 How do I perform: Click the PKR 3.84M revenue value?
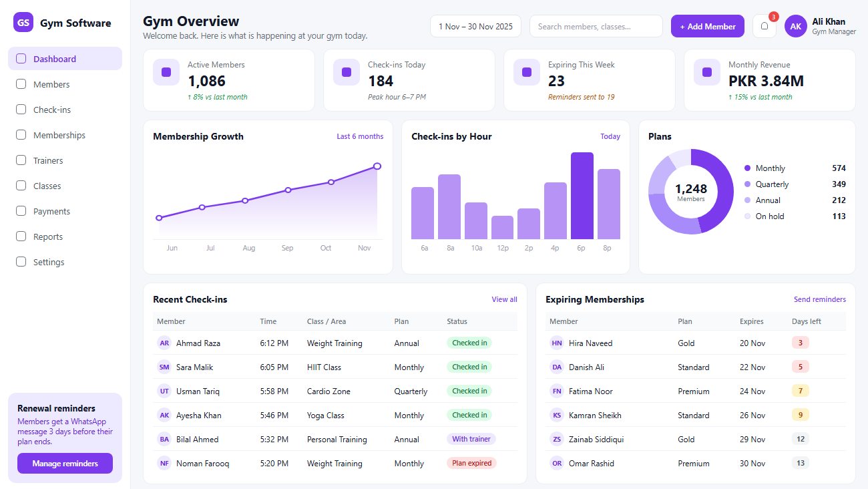tap(766, 81)
